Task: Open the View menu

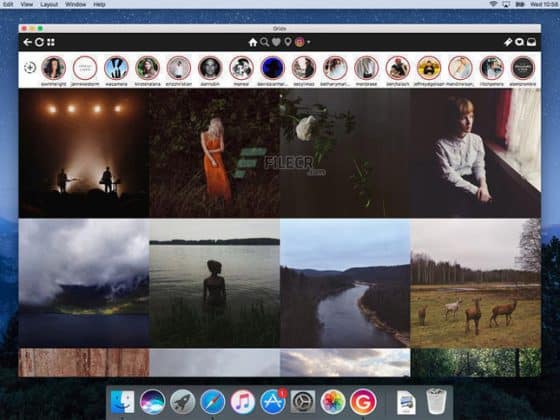Action: (27, 4)
